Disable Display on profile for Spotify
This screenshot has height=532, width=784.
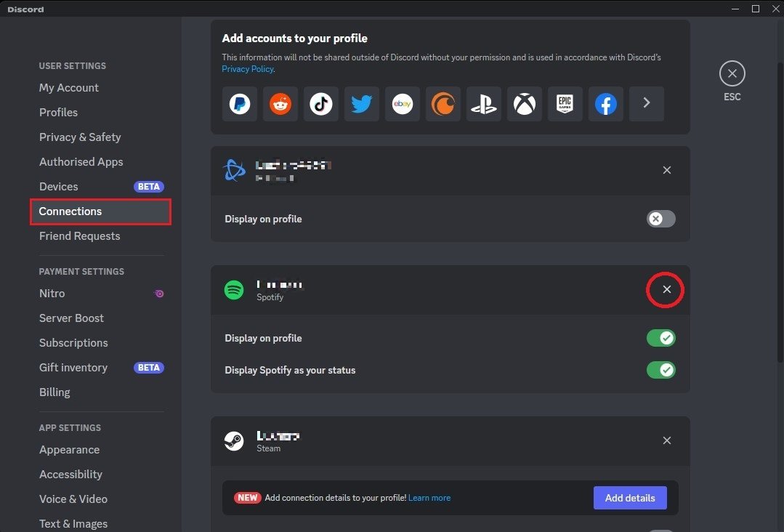[x=661, y=338]
